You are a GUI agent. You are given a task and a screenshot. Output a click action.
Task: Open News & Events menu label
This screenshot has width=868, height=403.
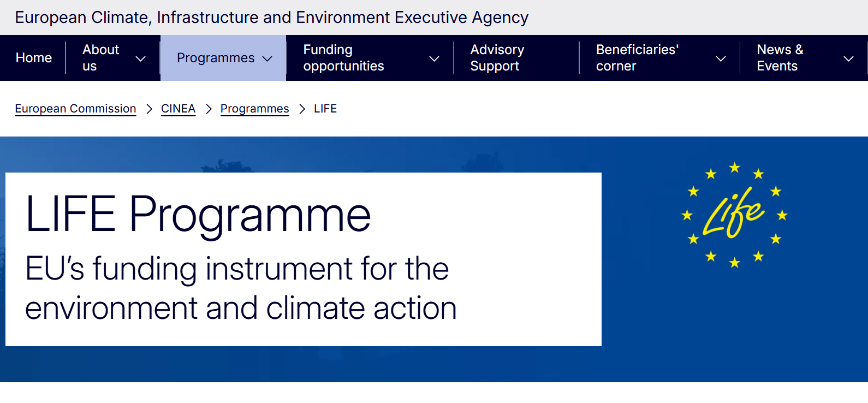[780, 58]
